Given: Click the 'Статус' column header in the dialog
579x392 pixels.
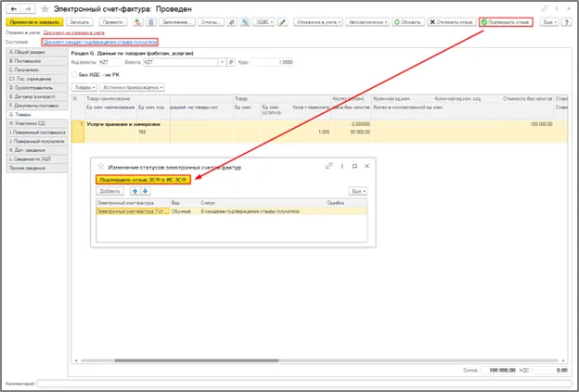Looking at the screenshot, I should pyautogui.click(x=263, y=203).
